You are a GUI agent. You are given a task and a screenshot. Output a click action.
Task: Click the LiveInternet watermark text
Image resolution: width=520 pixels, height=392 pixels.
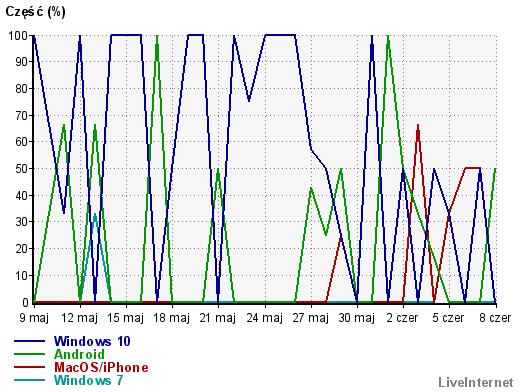[x=476, y=382]
